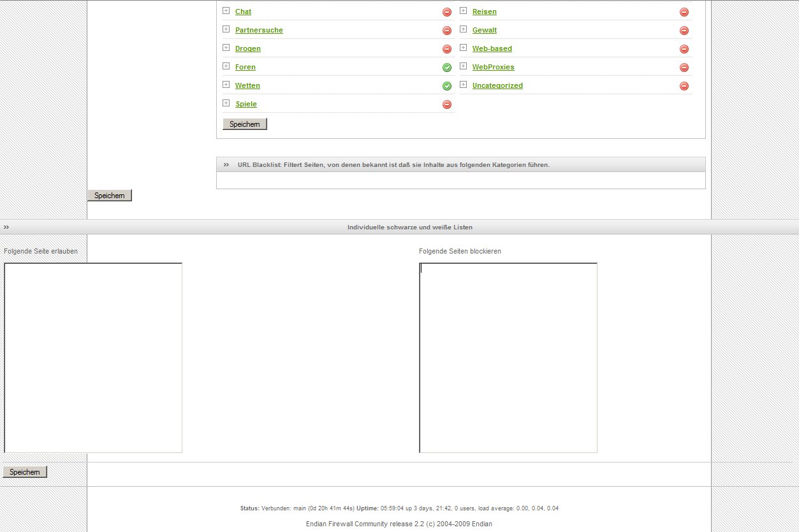799x532 pixels.
Task: Click the red block icon beside Gewalt
Action: 684,31
